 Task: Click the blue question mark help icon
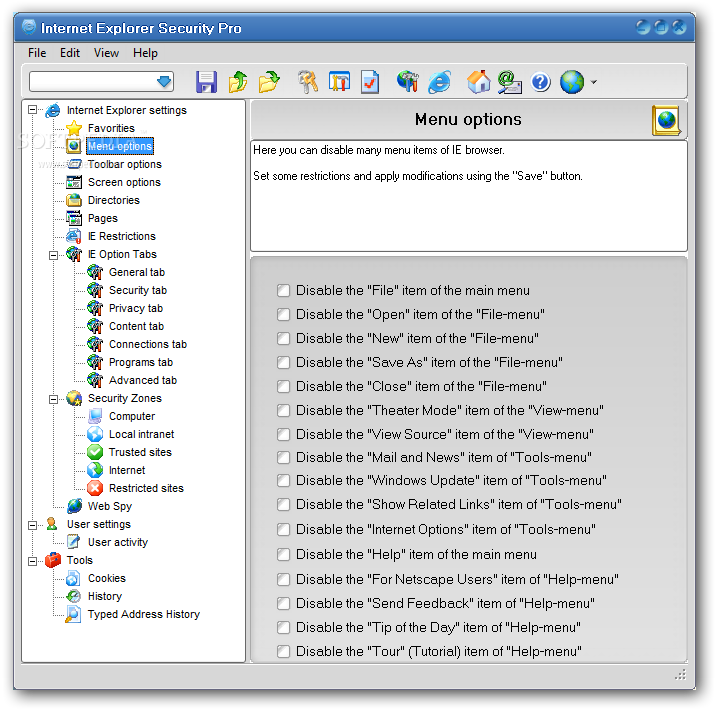pos(541,83)
